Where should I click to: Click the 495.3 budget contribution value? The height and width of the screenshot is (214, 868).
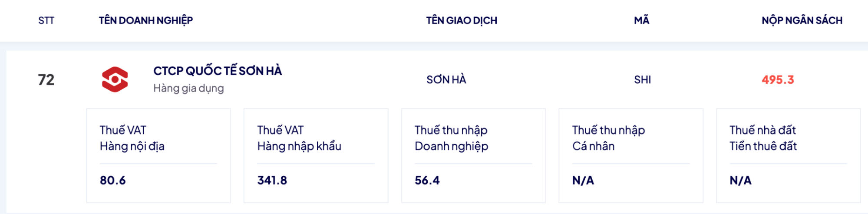(778, 80)
